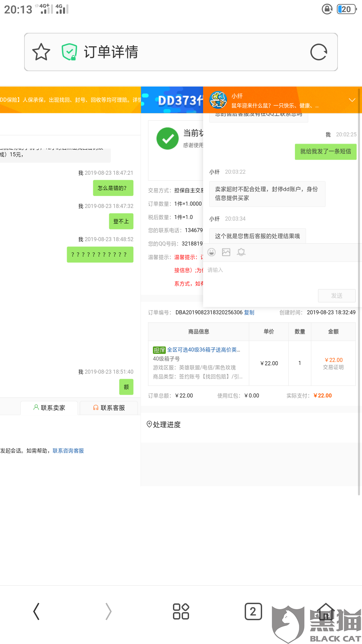The width and height of the screenshot is (362, 644).
Task: Tap the 数量 column header
Action: [x=300, y=331]
